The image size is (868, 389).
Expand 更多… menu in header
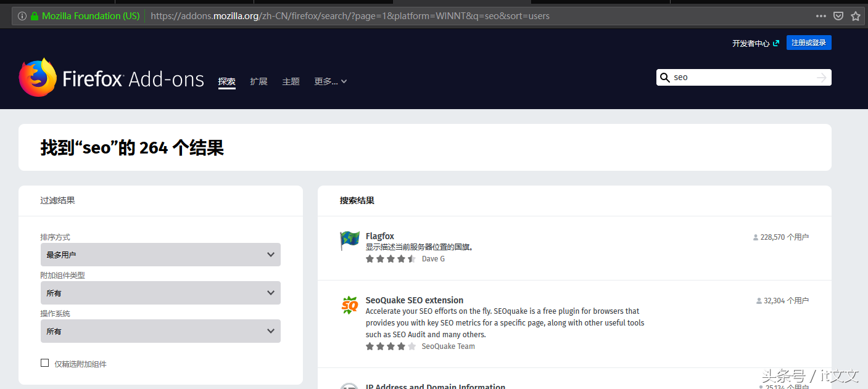331,81
